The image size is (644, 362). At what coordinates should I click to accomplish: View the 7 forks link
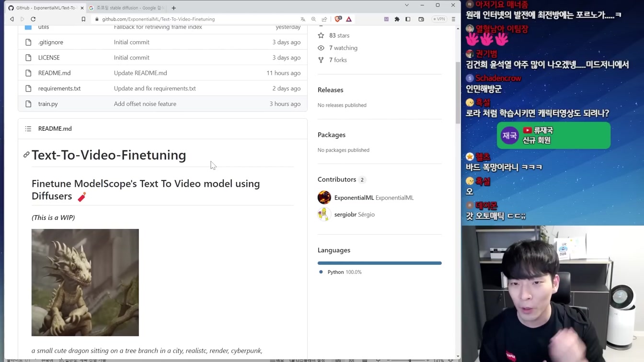click(x=338, y=60)
